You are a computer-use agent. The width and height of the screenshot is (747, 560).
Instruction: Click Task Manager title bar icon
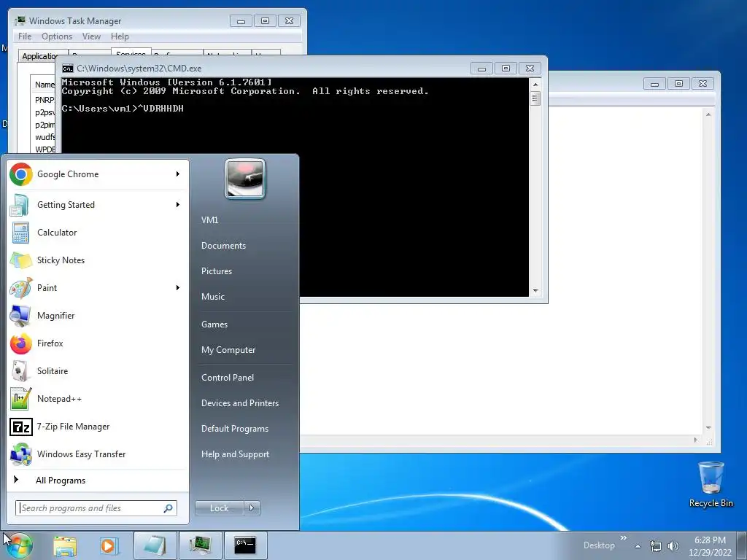point(20,21)
